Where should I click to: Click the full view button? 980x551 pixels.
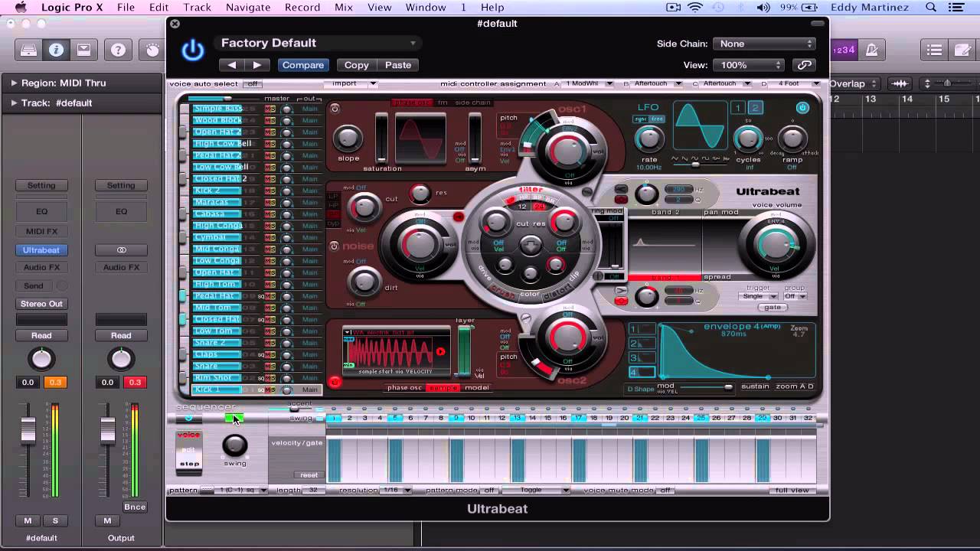[x=792, y=490]
